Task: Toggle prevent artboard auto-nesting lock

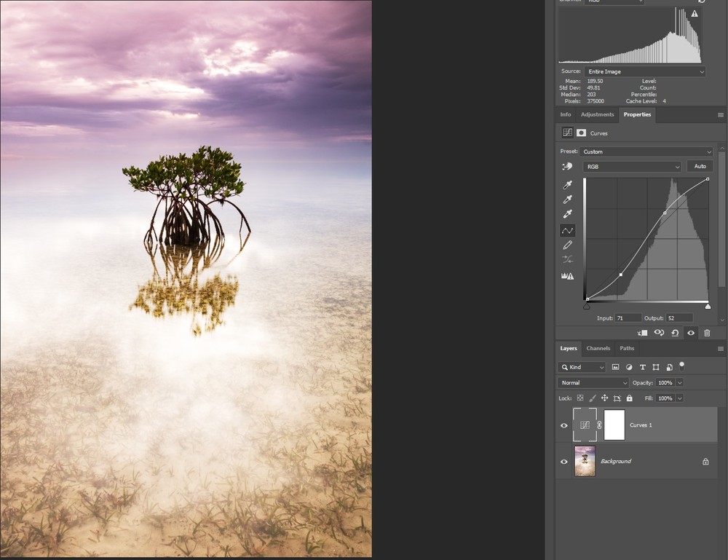Action: point(617,398)
